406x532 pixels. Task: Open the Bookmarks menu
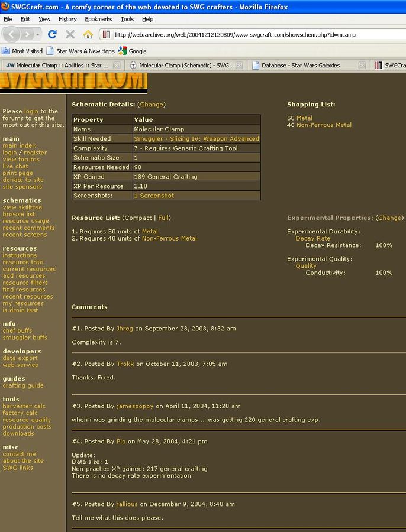click(x=98, y=19)
